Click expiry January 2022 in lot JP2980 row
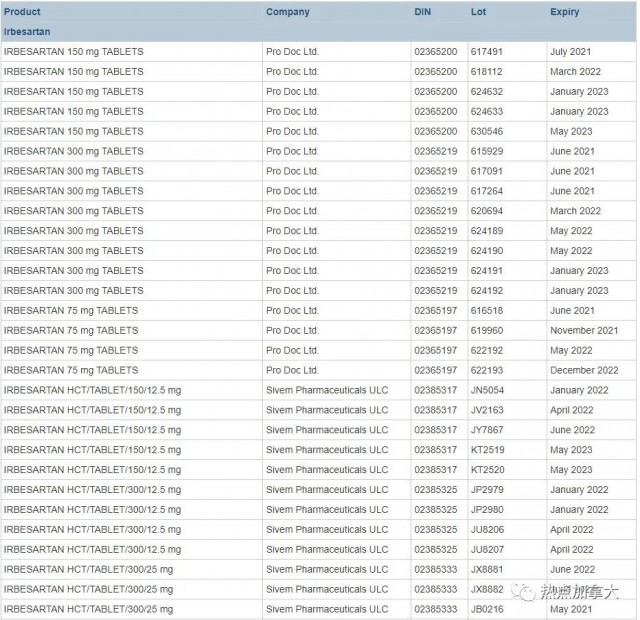The height and width of the screenshot is (620, 640). point(579,510)
